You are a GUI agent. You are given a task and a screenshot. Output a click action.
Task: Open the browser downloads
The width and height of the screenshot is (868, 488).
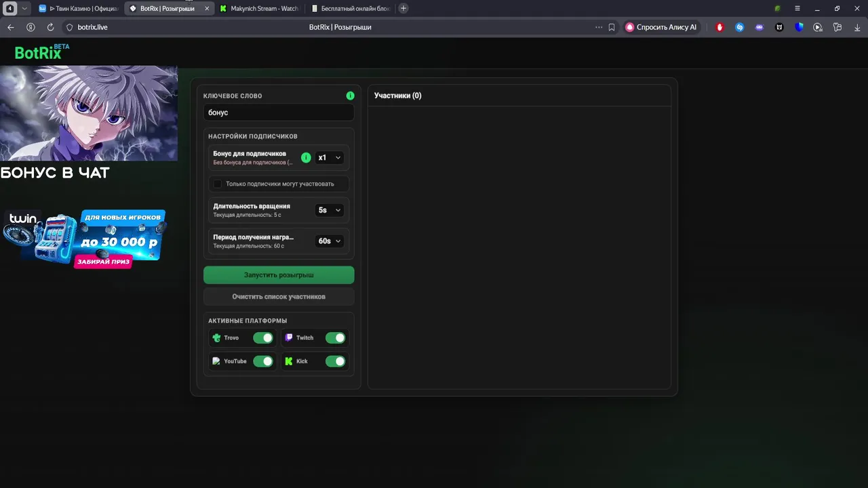(857, 27)
